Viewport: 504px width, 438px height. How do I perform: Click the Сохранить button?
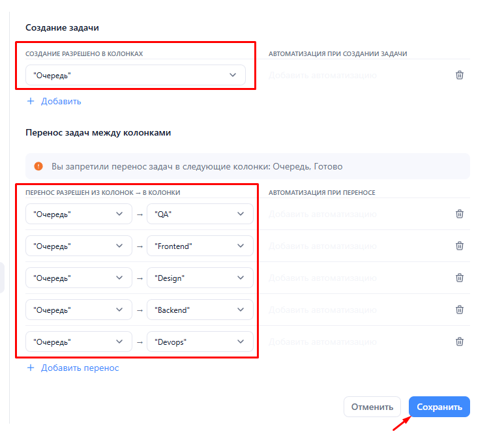click(439, 407)
